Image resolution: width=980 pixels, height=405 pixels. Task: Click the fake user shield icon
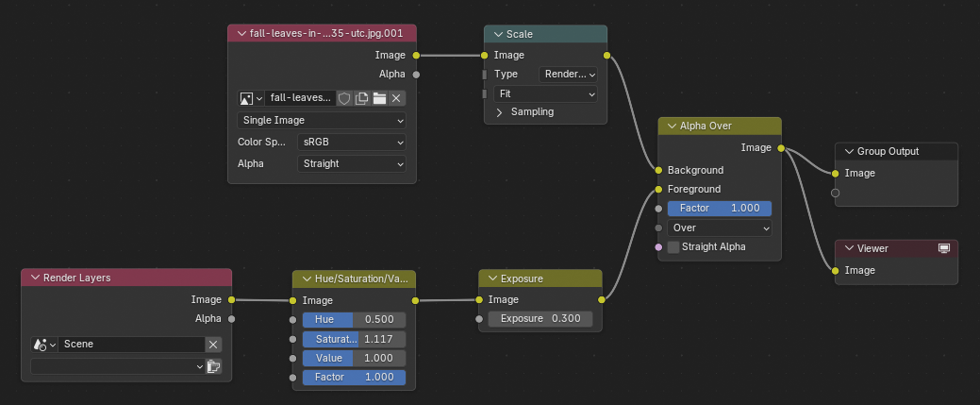(344, 98)
